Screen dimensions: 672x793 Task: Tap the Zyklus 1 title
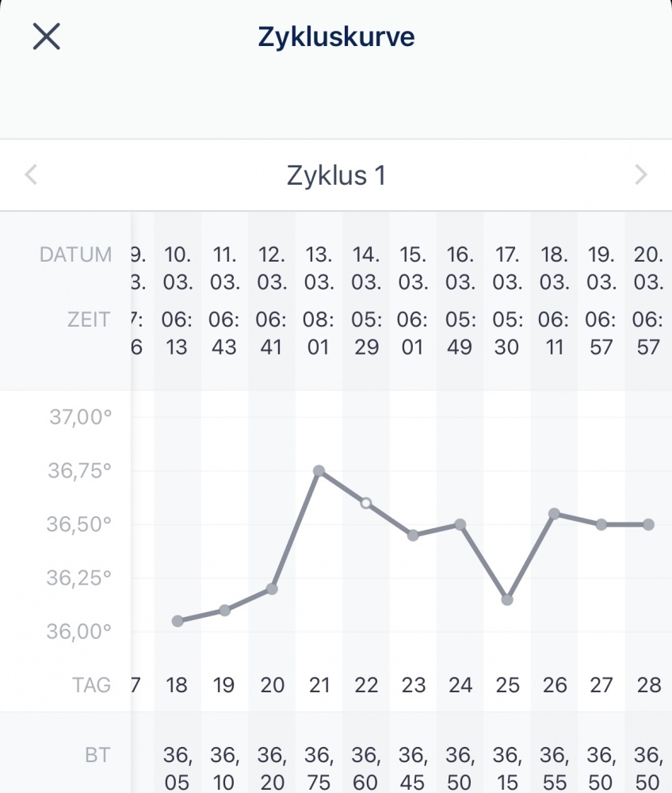tap(336, 175)
